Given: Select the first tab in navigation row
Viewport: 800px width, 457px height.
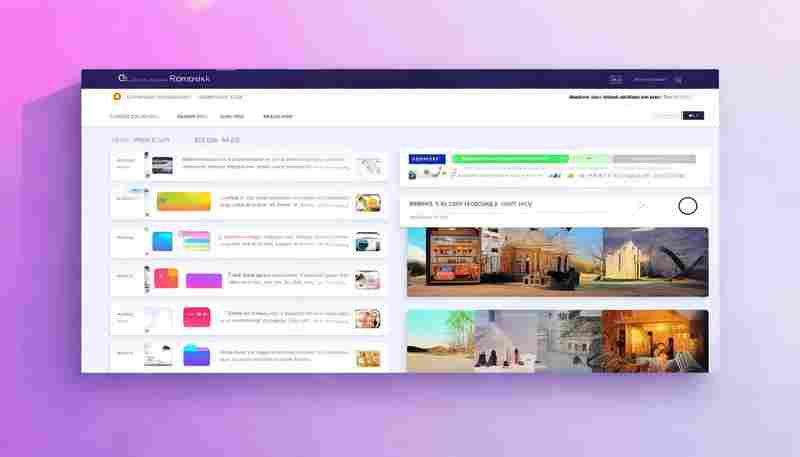Looking at the screenshot, I should [134, 116].
